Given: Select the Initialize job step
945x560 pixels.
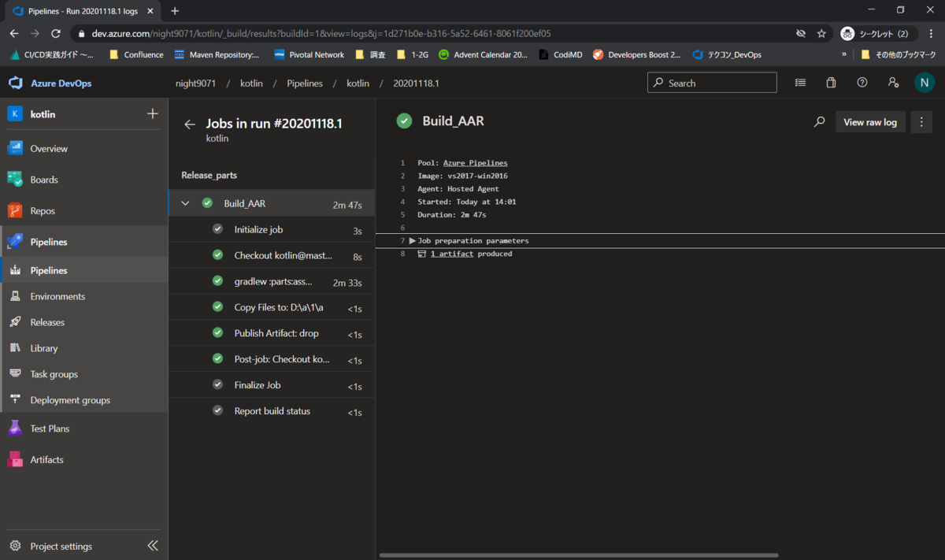Looking at the screenshot, I should tap(272, 229).
